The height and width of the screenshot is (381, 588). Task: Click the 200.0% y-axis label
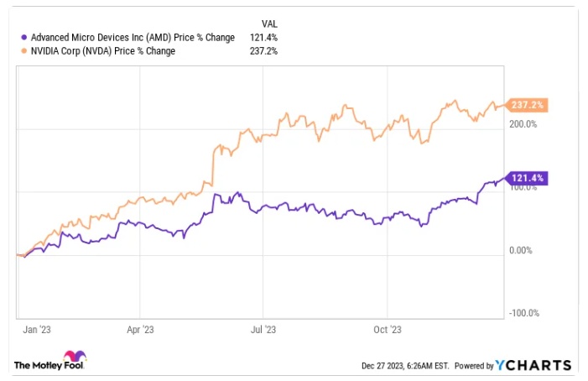tap(522, 124)
